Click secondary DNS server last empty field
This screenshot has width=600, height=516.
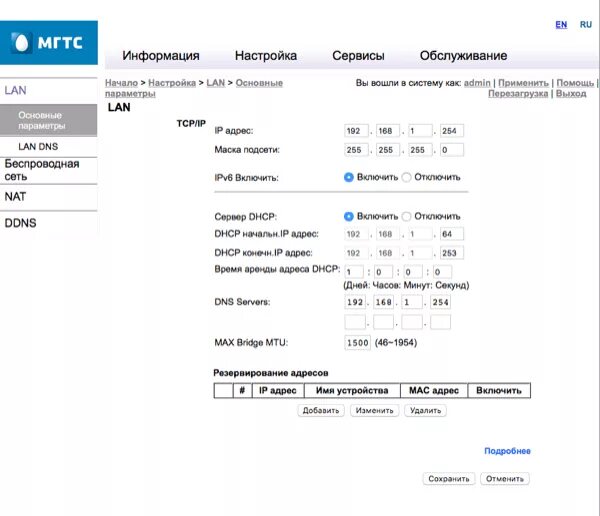click(x=440, y=322)
